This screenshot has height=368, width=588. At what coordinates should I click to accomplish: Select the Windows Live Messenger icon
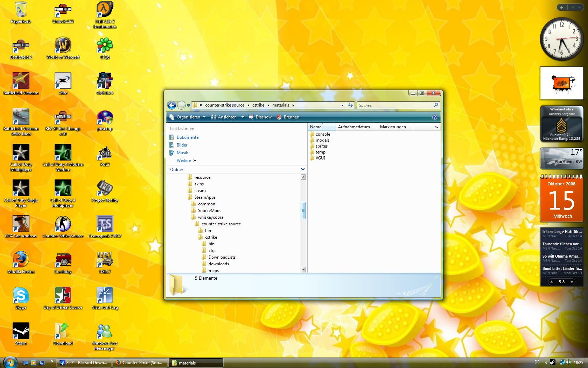pos(105,337)
